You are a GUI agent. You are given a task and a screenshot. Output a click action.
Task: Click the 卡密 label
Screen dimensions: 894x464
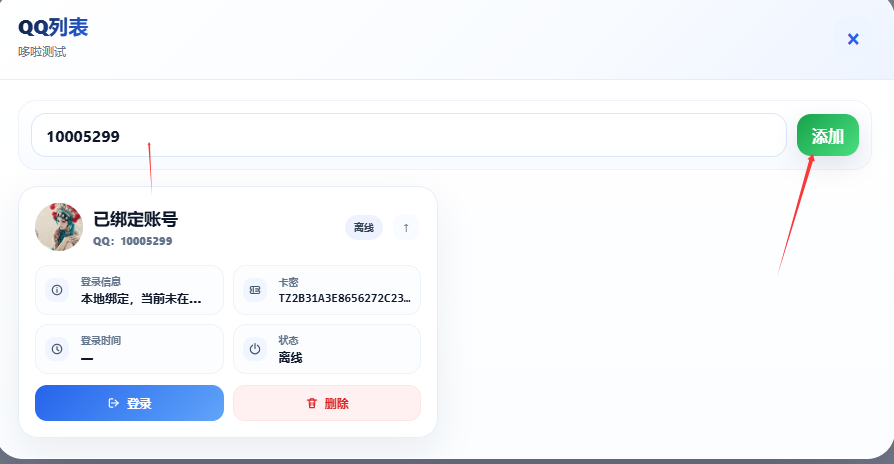[x=288, y=282]
